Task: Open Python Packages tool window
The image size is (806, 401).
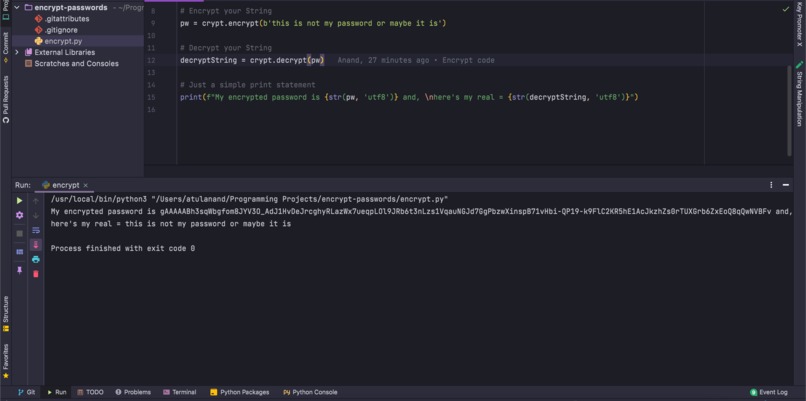Action: [240, 392]
